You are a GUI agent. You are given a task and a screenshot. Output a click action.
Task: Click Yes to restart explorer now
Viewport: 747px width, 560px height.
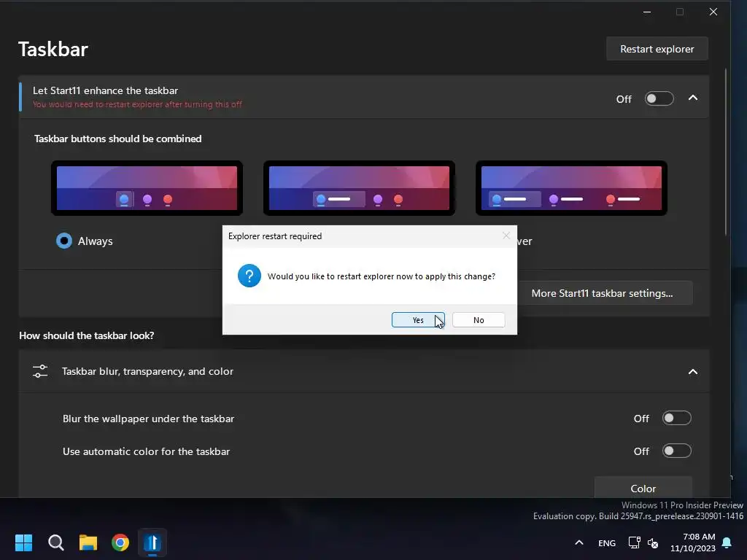click(418, 320)
